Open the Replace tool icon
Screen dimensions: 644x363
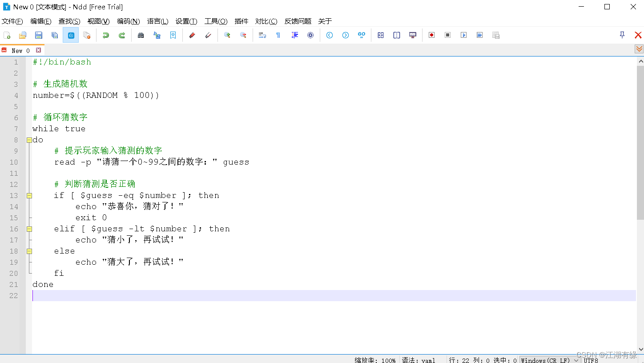157,35
